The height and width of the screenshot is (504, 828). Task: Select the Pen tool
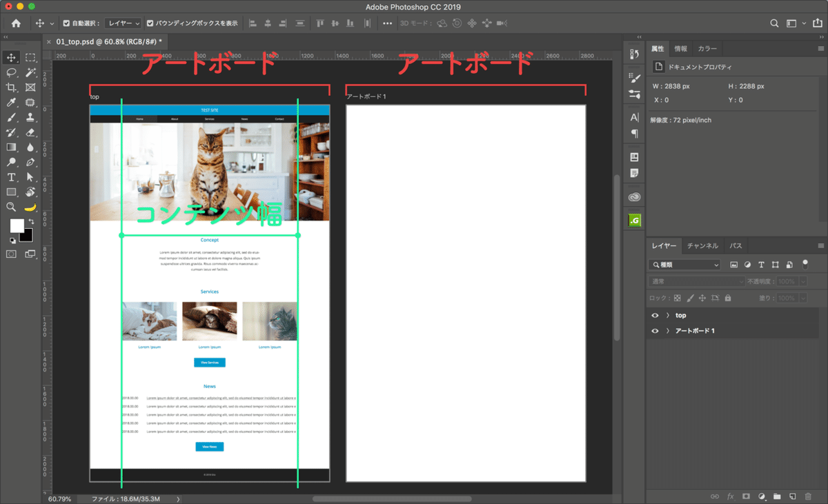coord(30,162)
